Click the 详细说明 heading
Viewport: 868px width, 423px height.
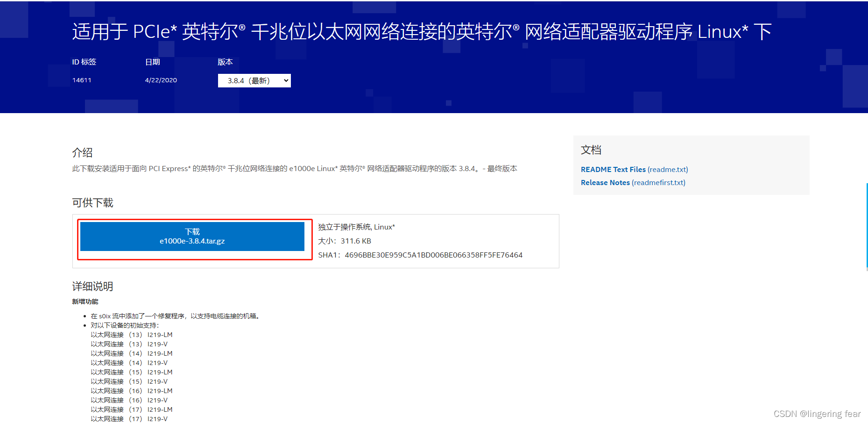(92, 286)
